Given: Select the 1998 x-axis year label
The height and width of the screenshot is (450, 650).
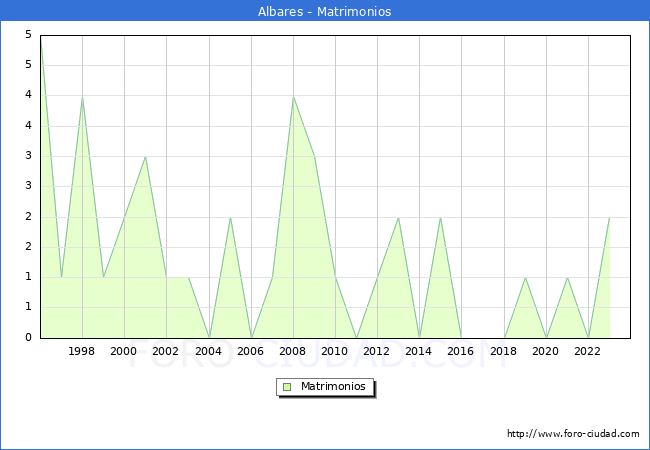Looking at the screenshot, I should pos(82,351).
